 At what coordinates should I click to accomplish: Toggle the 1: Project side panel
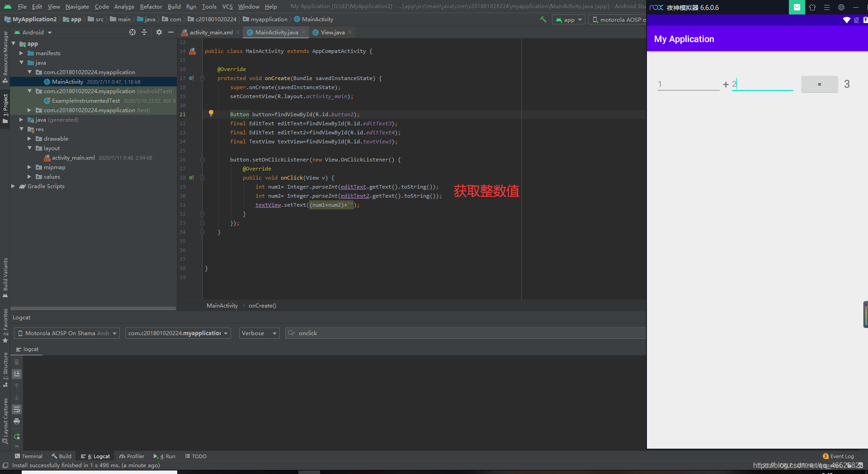point(5,109)
